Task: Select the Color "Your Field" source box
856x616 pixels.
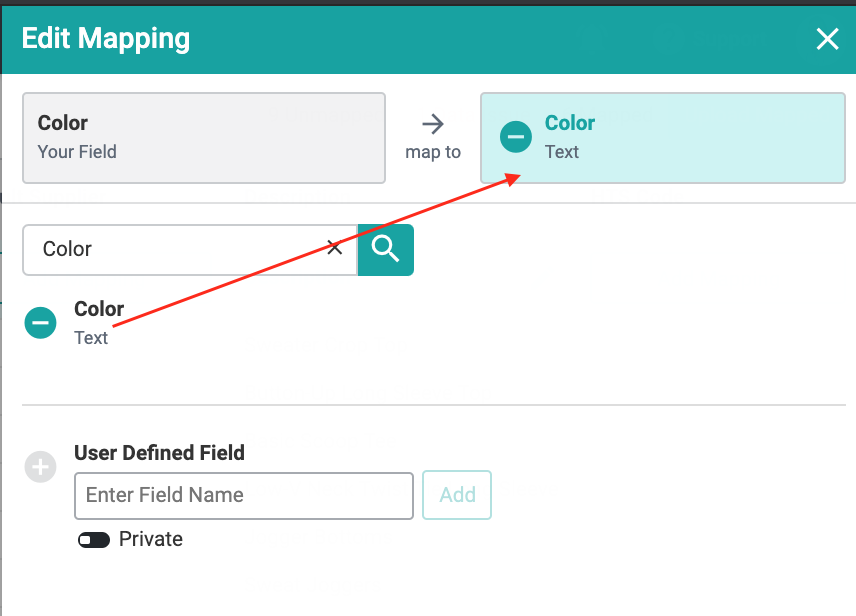Action: click(204, 138)
